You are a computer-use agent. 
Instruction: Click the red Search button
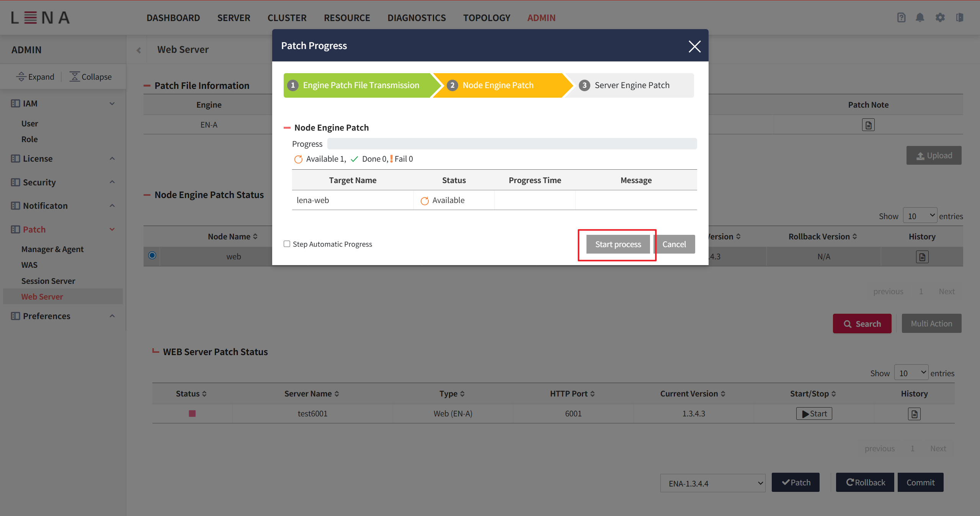[x=862, y=324]
